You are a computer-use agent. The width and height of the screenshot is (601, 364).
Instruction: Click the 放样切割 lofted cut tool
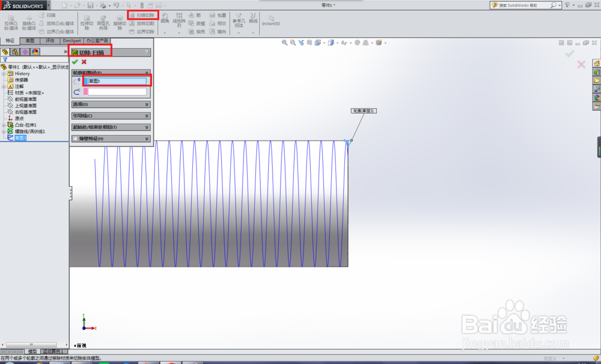click(142, 23)
